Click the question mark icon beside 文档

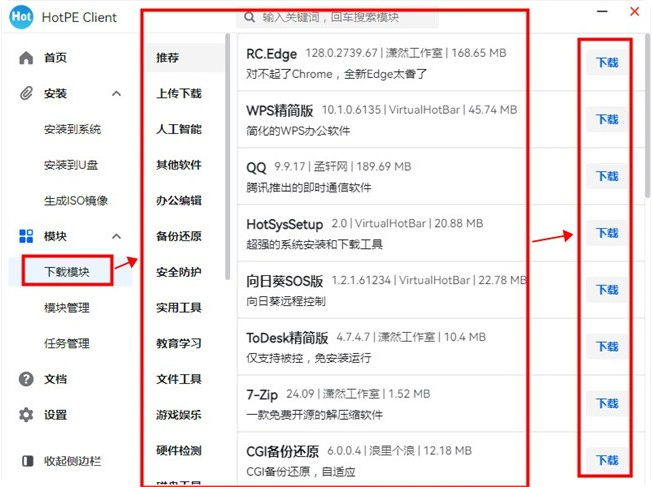(26, 379)
